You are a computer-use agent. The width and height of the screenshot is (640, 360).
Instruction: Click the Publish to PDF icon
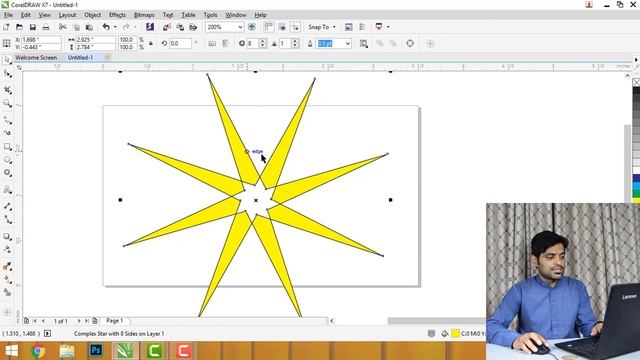[193, 27]
